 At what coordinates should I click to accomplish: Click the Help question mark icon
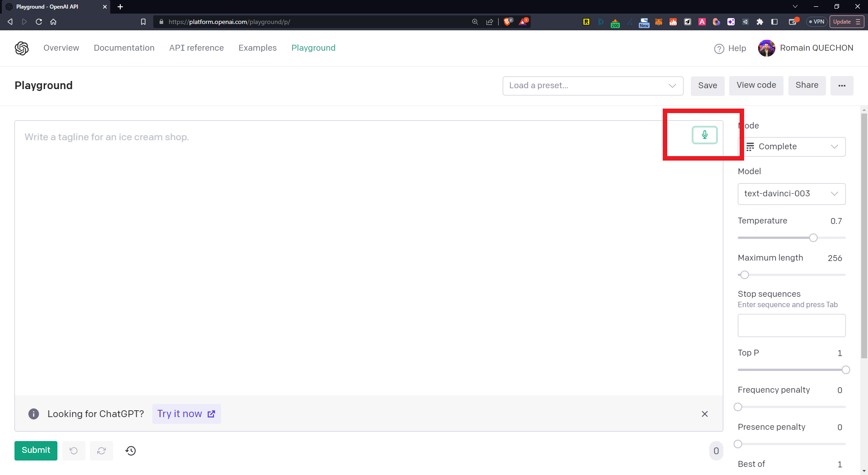pyautogui.click(x=719, y=48)
